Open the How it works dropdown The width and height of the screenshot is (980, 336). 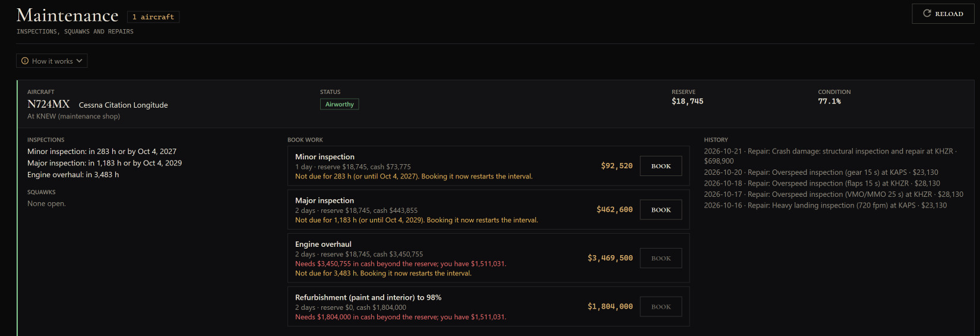(52, 61)
